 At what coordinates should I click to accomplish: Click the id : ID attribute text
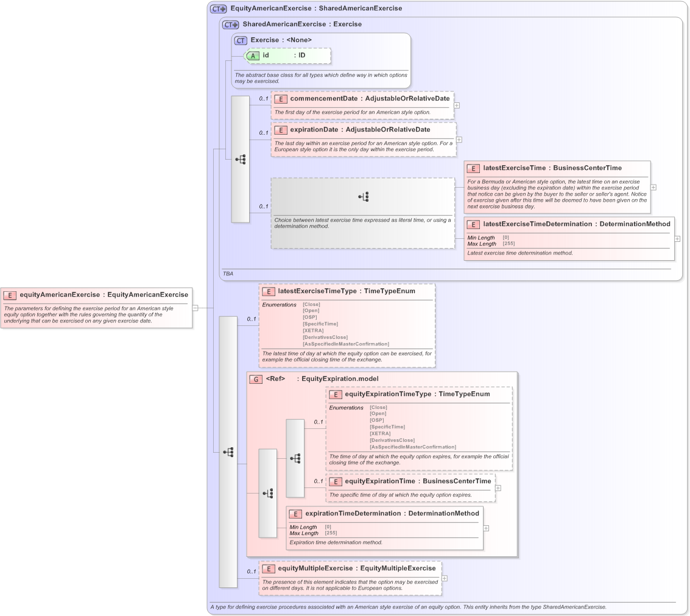(284, 55)
